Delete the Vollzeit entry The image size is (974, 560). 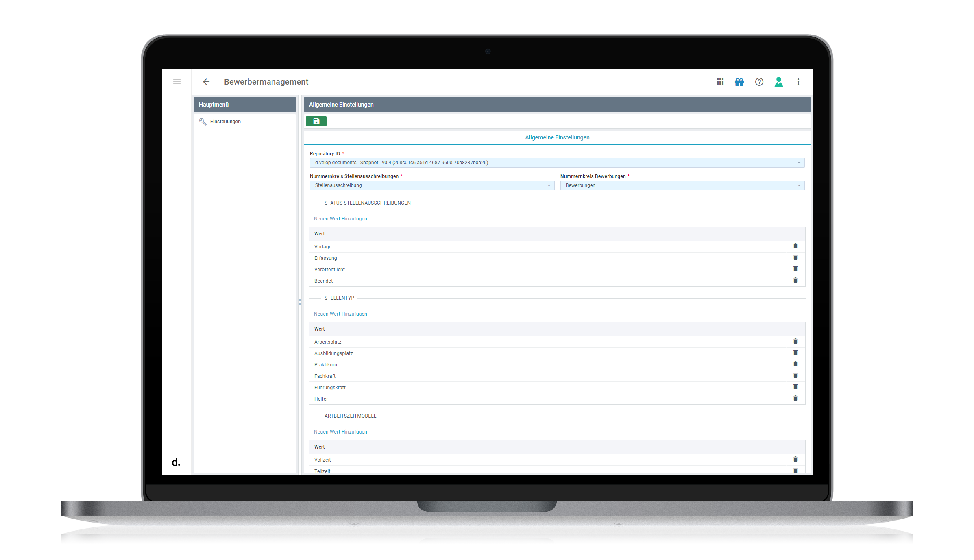pos(795,459)
